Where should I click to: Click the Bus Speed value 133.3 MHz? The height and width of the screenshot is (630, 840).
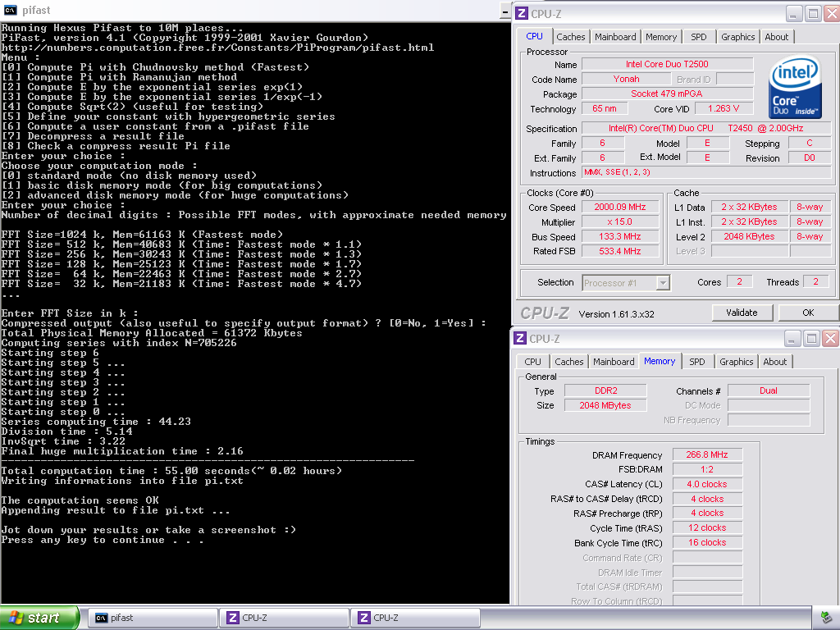pyautogui.click(x=620, y=236)
